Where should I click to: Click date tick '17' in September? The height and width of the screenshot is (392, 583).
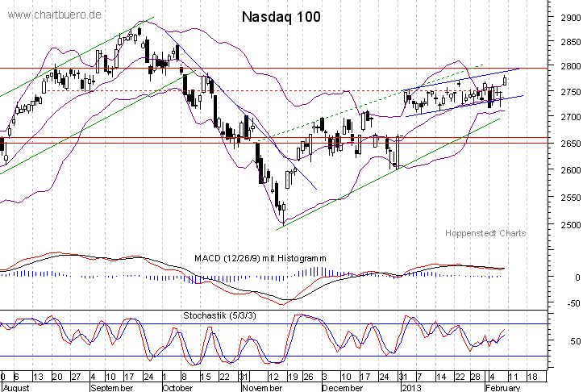click(x=129, y=377)
